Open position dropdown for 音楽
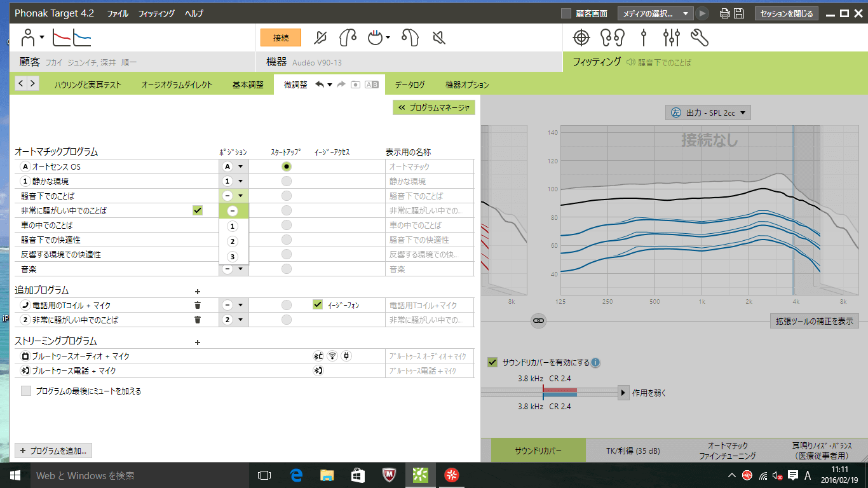868x488 pixels. (x=233, y=269)
